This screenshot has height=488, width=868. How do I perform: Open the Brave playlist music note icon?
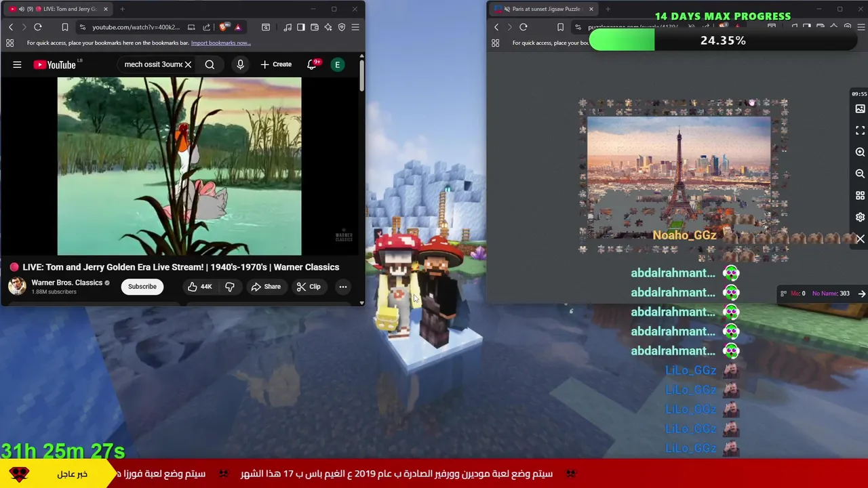point(288,27)
